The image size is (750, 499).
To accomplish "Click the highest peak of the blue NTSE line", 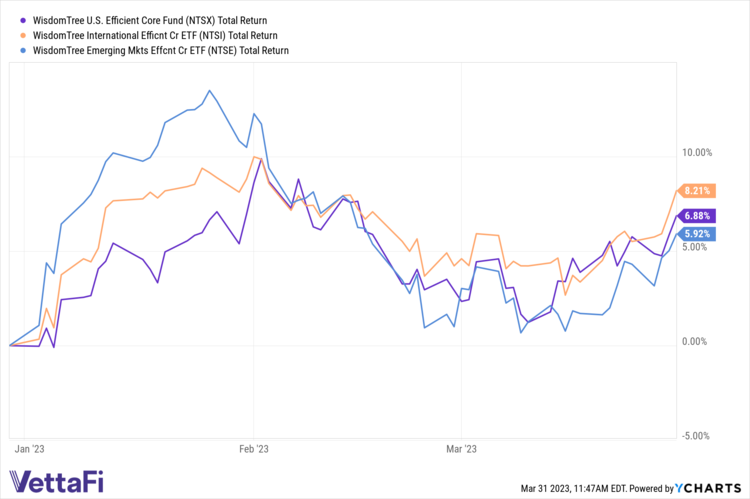I will point(209,91).
